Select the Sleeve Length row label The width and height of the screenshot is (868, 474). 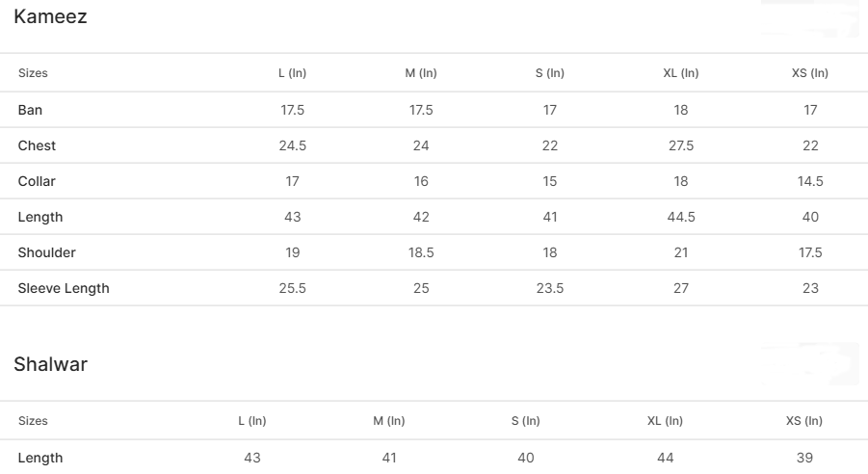pyautogui.click(x=64, y=288)
